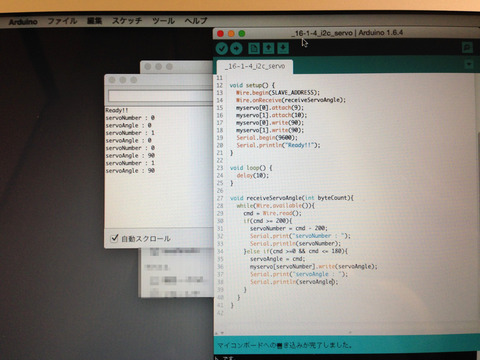
Task: Toggle the 自動スクロール checkbox
Action: point(114,238)
